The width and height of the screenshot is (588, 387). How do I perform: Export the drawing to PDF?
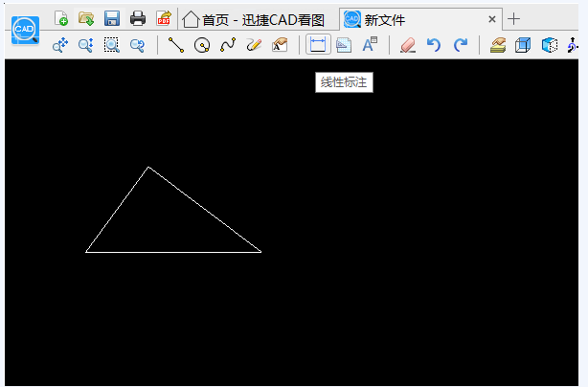click(x=164, y=18)
